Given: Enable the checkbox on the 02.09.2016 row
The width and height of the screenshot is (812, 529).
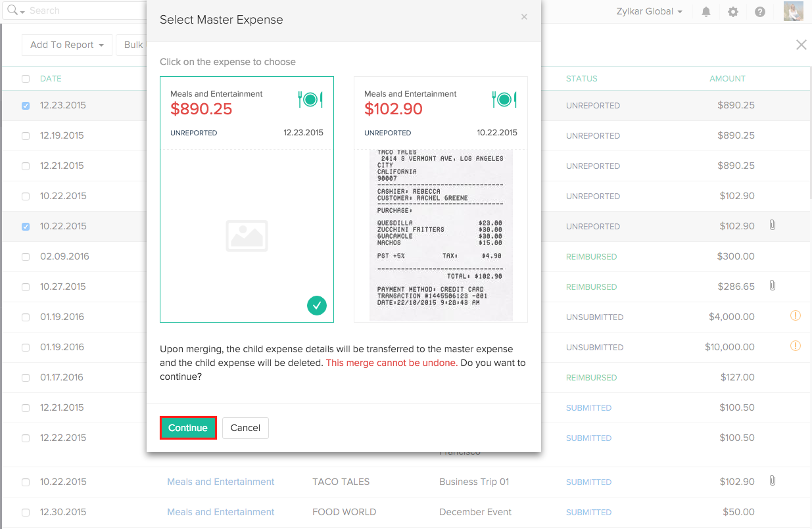Looking at the screenshot, I should tap(25, 256).
